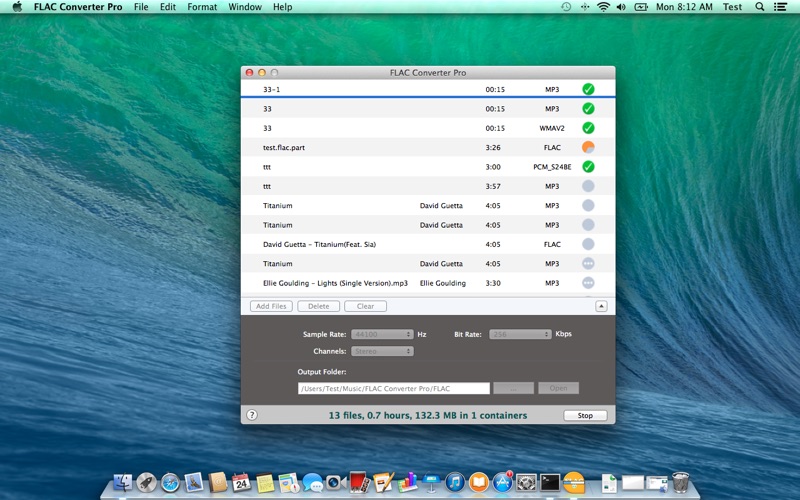The width and height of the screenshot is (800, 500).
Task: Select Ellie Goulding - Lights (Single Version).mp3
Action: pyautogui.click(x=428, y=283)
